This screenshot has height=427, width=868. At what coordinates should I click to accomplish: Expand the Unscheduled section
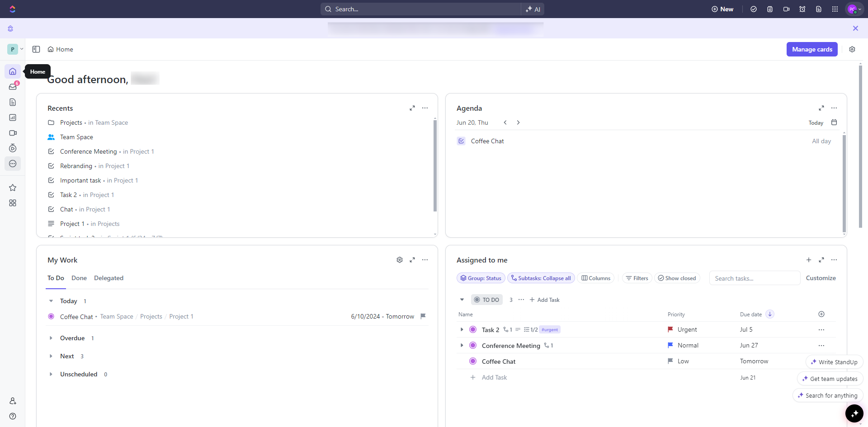click(51, 374)
